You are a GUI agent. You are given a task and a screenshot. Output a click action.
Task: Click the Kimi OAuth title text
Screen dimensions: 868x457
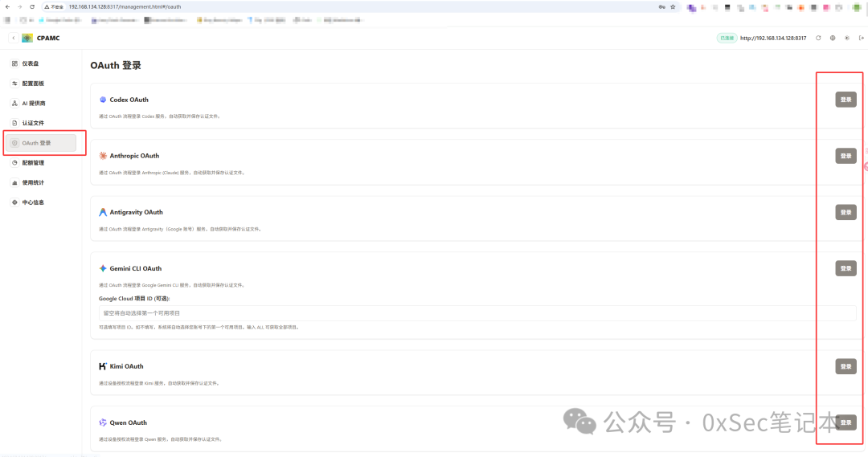click(x=126, y=366)
